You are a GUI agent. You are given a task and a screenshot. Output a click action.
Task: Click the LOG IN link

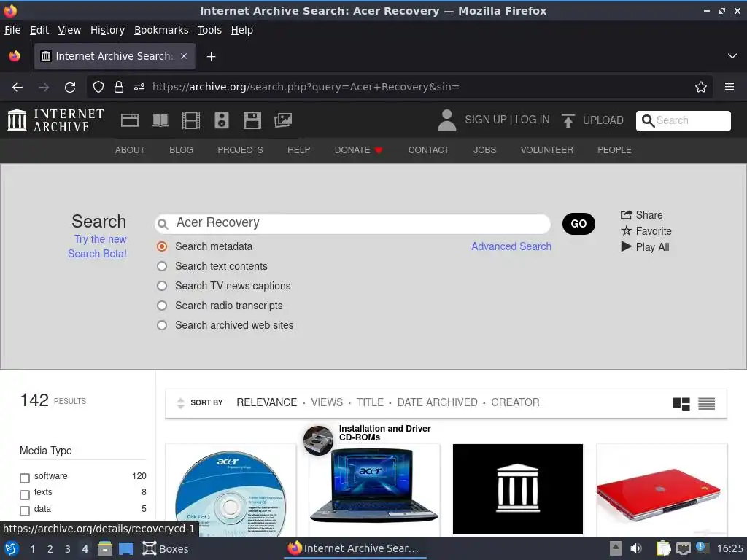(532, 120)
